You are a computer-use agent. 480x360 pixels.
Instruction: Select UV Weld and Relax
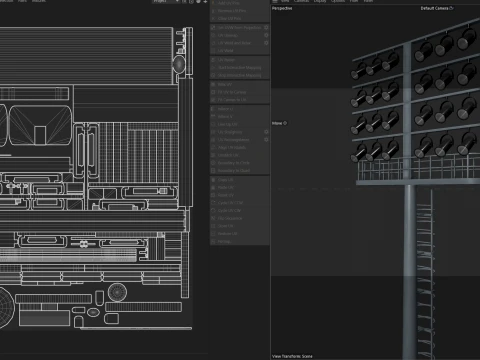pyautogui.click(x=236, y=43)
